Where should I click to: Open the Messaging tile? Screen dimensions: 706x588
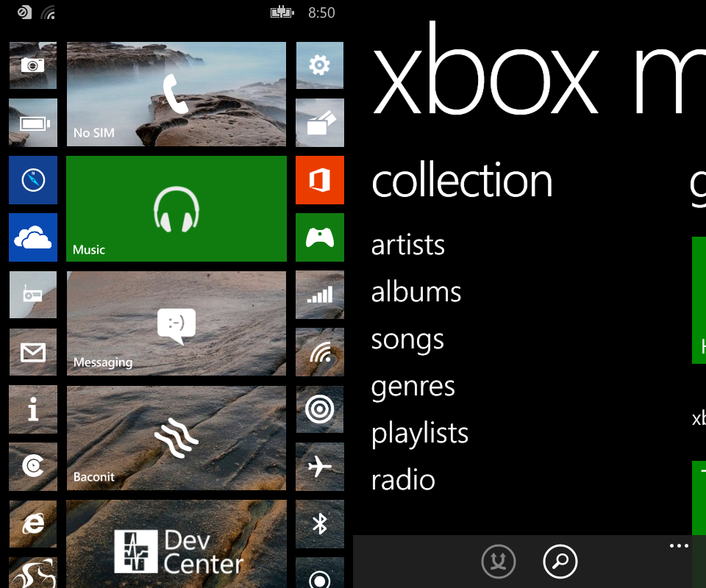click(x=176, y=323)
